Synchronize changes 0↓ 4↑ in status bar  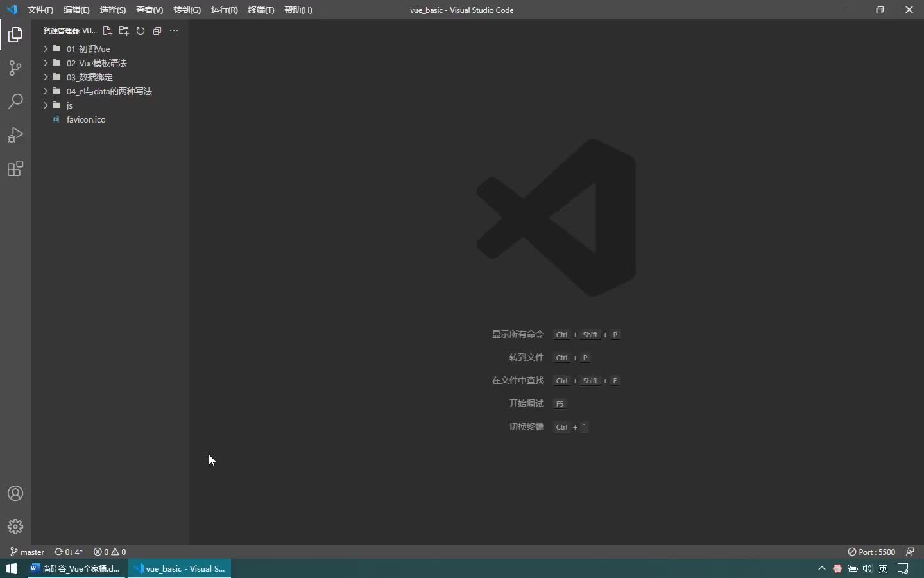[69, 552]
